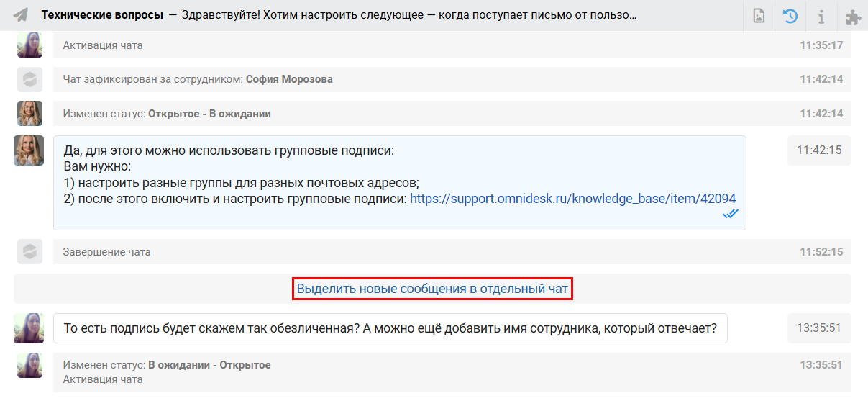Screen dimensions: 868x406
Task: Click the 'То есть подпись будет' message bubble
Action: coord(390,328)
